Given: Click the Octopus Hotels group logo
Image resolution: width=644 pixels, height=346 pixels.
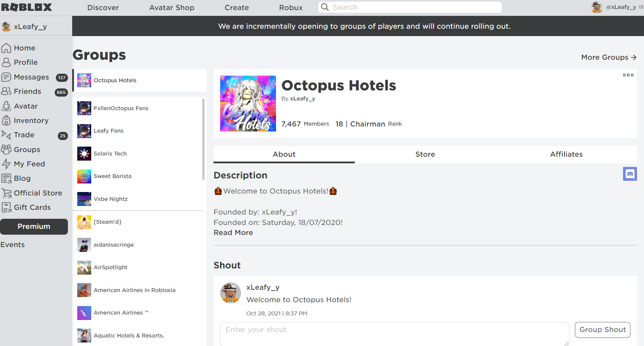Looking at the screenshot, I should tap(248, 104).
